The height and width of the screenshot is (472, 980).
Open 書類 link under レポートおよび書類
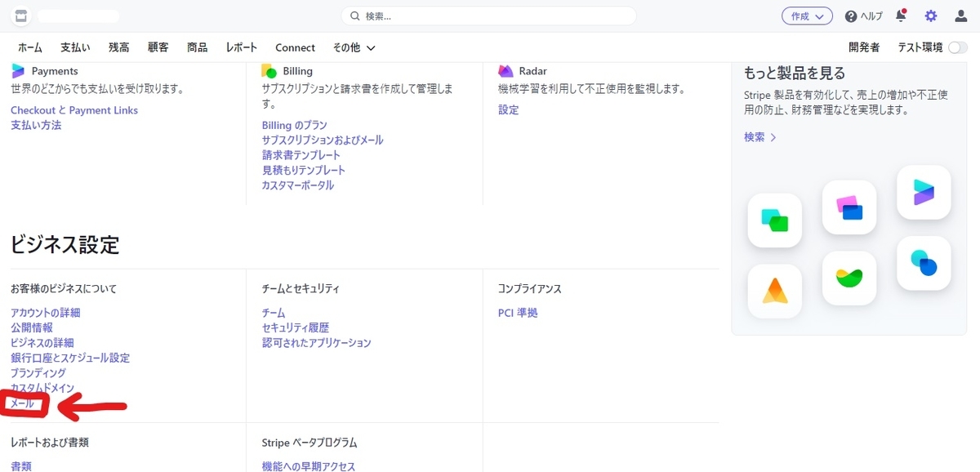tap(21, 466)
